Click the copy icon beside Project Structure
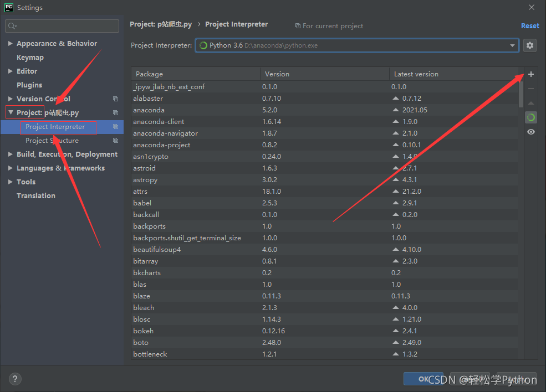546x392 pixels. point(116,141)
